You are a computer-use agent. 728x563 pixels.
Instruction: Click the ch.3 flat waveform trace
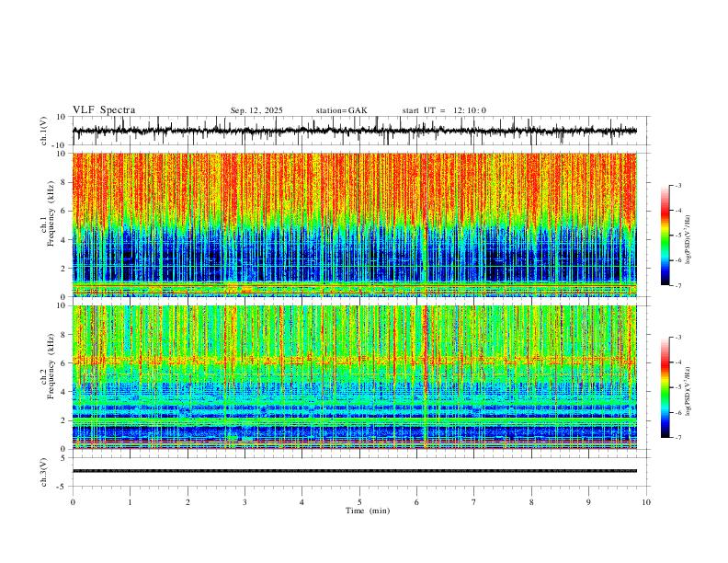355,471
